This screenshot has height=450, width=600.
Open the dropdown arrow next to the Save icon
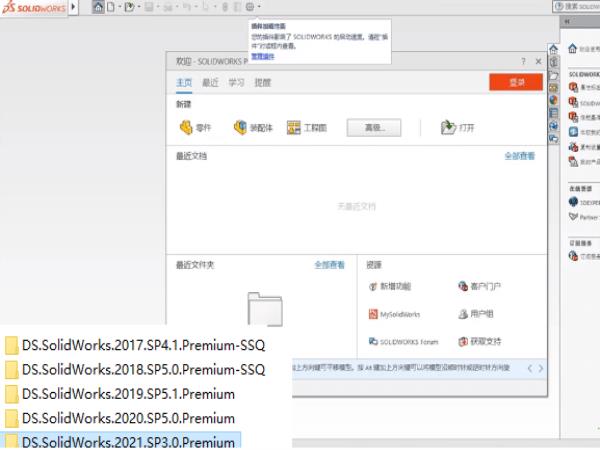pyautogui.click(x=158, y=7)
